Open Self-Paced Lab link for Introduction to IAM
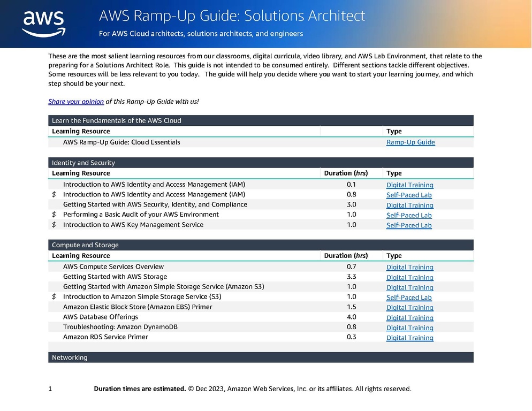Image resolution: width=532 pixels, height=411 pixels. point(409,195)
